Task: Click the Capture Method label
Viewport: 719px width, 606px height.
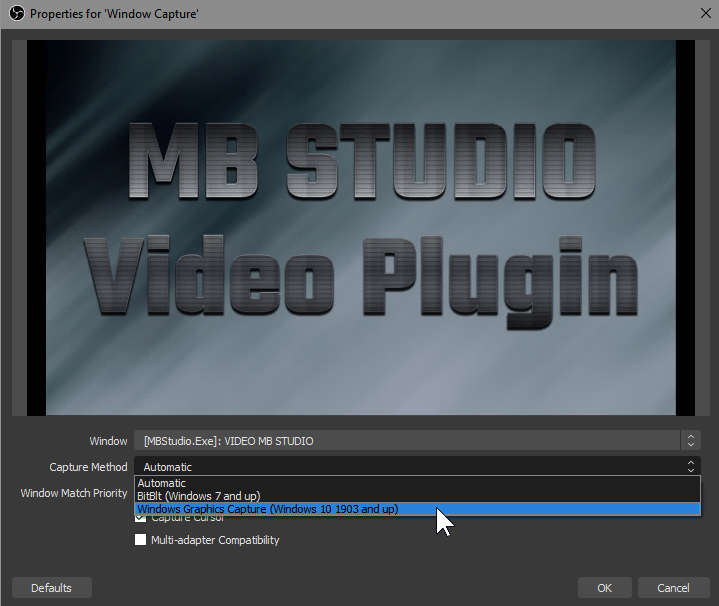Action: [88, 467]
